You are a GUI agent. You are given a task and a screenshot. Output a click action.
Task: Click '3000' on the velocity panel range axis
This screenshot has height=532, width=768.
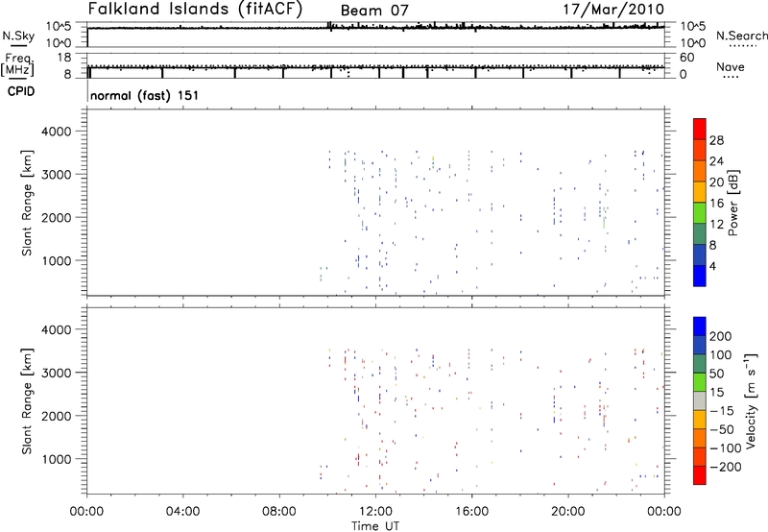click(57, 373)
